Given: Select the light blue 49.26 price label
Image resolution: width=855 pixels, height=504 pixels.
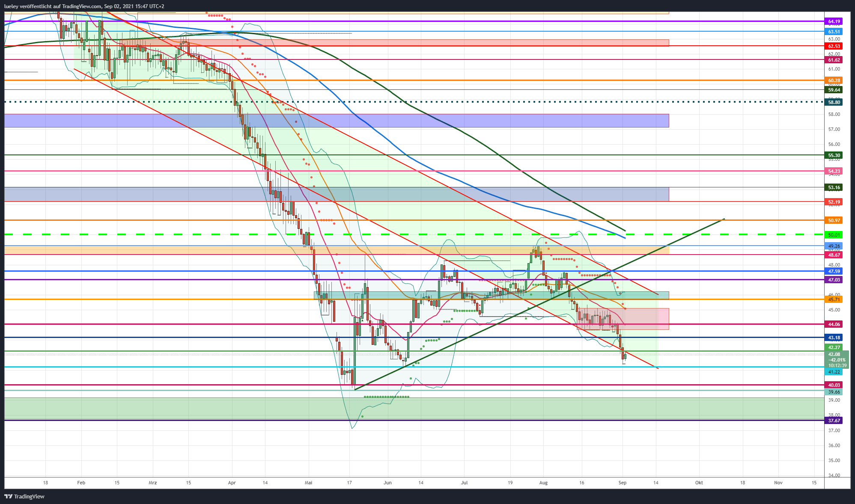Looking at the screenshot, I should pos(834,246).
